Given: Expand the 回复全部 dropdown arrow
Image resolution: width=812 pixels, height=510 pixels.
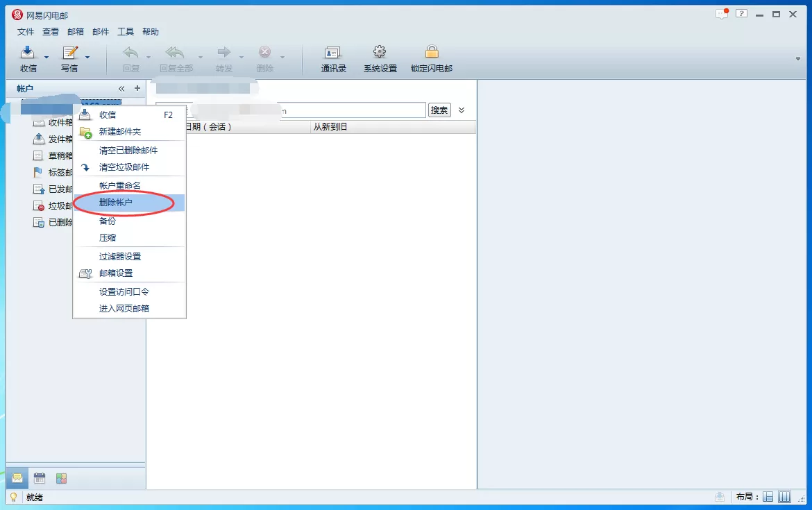Looking at the screenshot, I should pos(201,57).
